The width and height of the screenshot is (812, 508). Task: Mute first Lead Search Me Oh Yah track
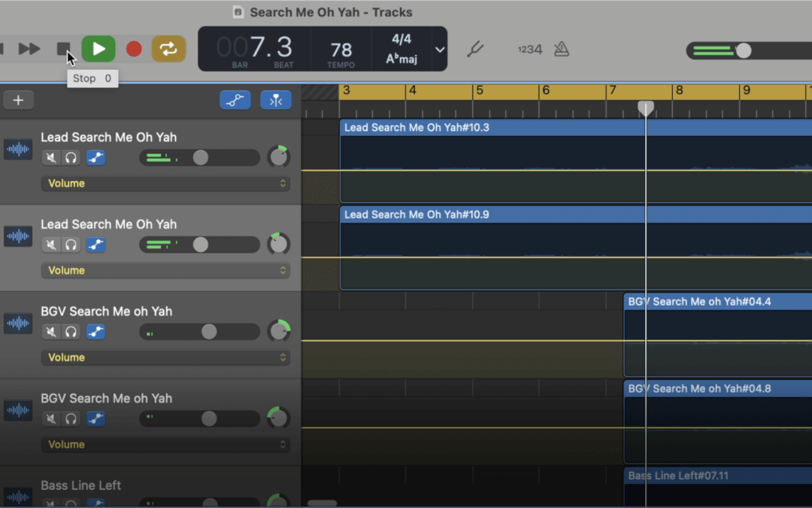(x=51, y=157)
